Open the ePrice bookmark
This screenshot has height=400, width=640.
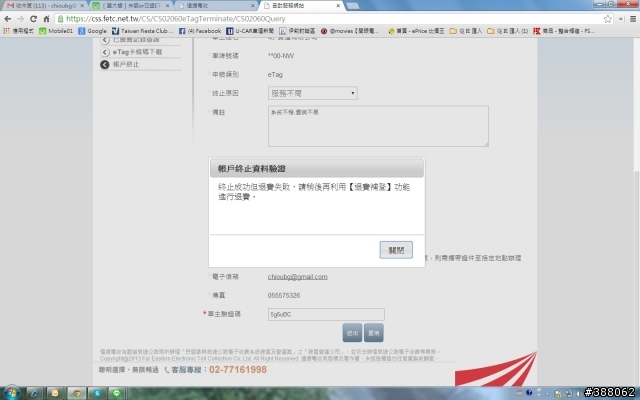point(416,31)
